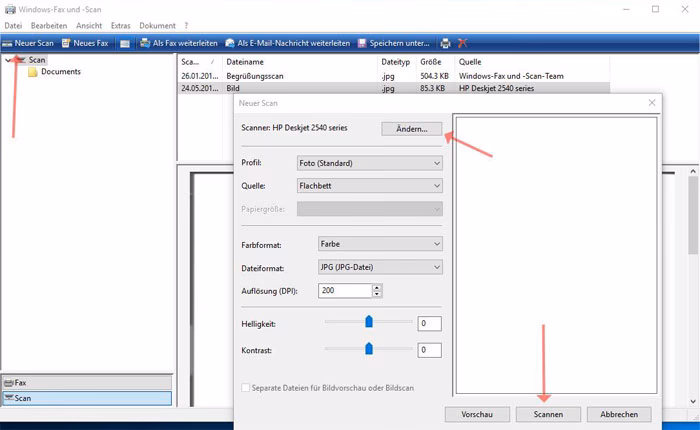Open the Profil dropdown
The width and height of the screenshot is (700, 430).
[370, 163]
